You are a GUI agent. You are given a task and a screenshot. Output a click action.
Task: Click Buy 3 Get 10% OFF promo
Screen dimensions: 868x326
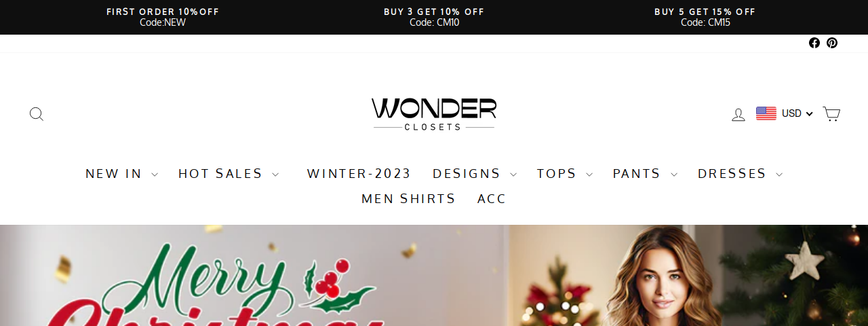434,17
